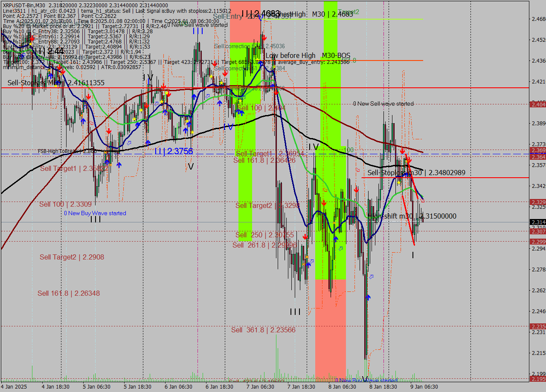Select the 'Sell correction 87.5 | 2.45036' label

(250, 46)
